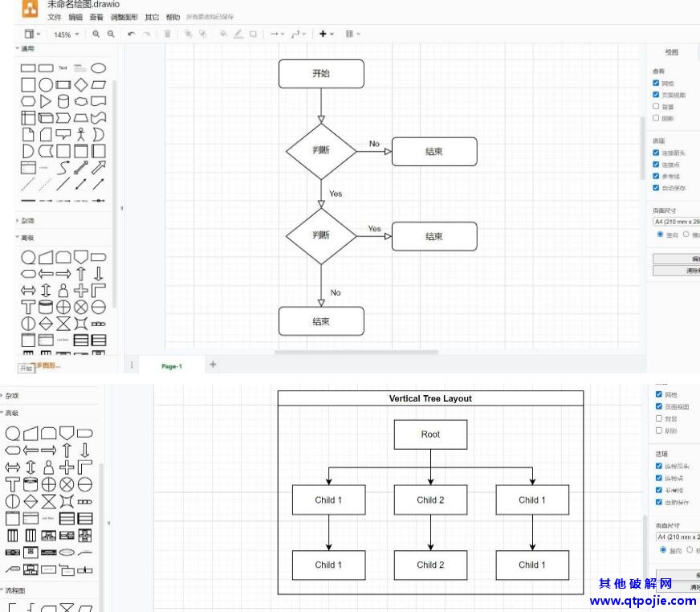Click the 更多图形 more shapes link
Image resolution: width=700 pixels, height=612 pixels.
48,365
